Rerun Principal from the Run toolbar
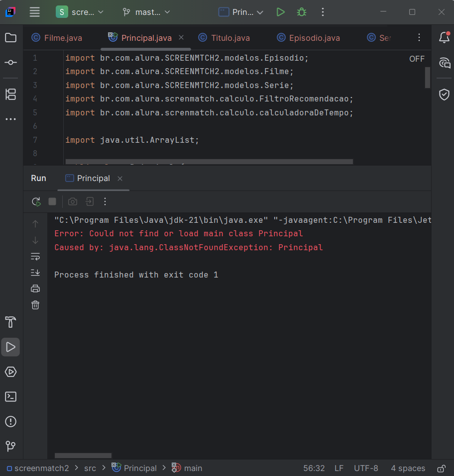Screen dimensions: 454x476 point(36,201)
